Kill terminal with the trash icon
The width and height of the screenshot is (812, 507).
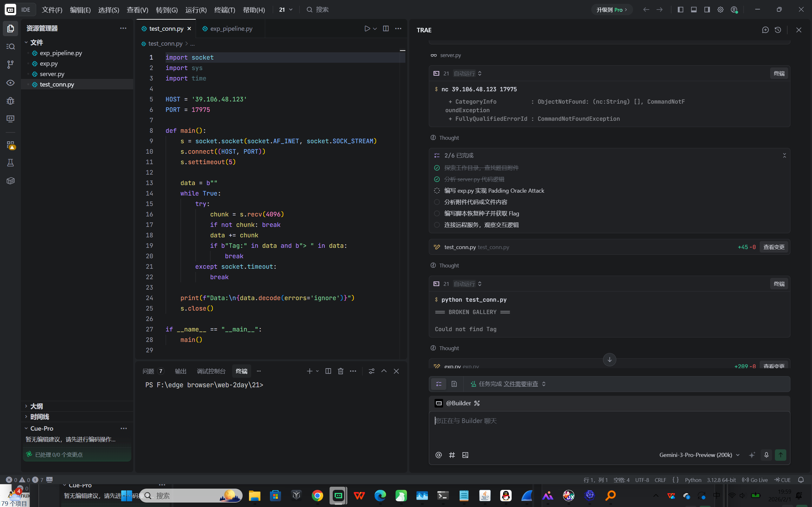(341, 371)
